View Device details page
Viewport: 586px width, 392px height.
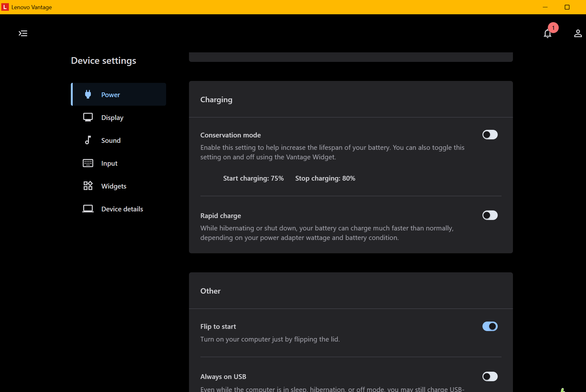click(x=118, y=209)
